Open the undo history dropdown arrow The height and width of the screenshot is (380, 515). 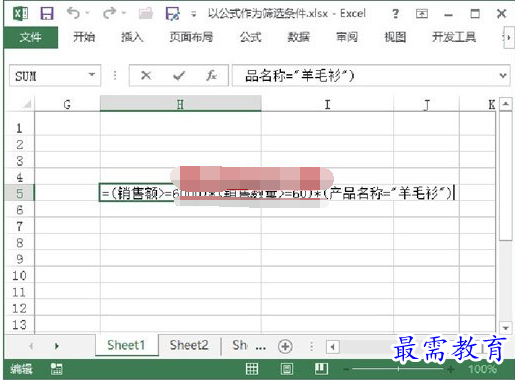(x=88, y=13)
